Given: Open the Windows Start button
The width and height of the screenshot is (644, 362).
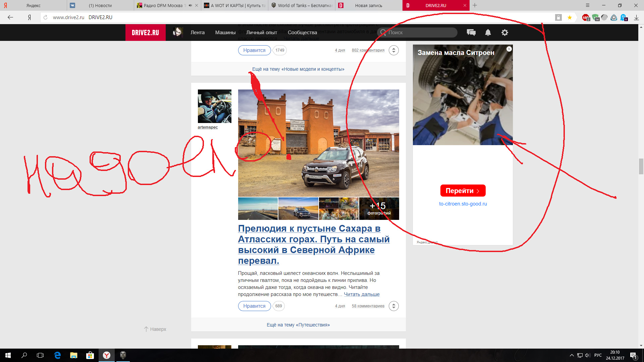Looking at the screenshot, I should [8, 355].
